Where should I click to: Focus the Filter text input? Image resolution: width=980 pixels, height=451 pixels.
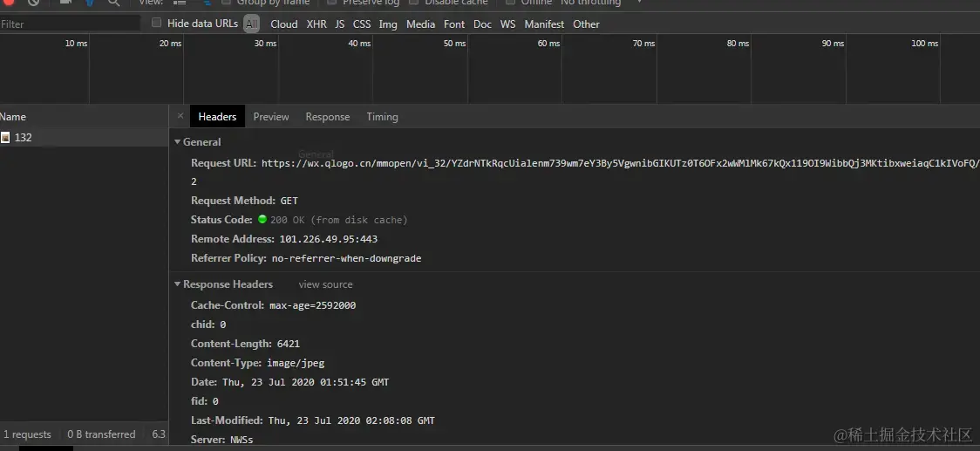[70, 24]
